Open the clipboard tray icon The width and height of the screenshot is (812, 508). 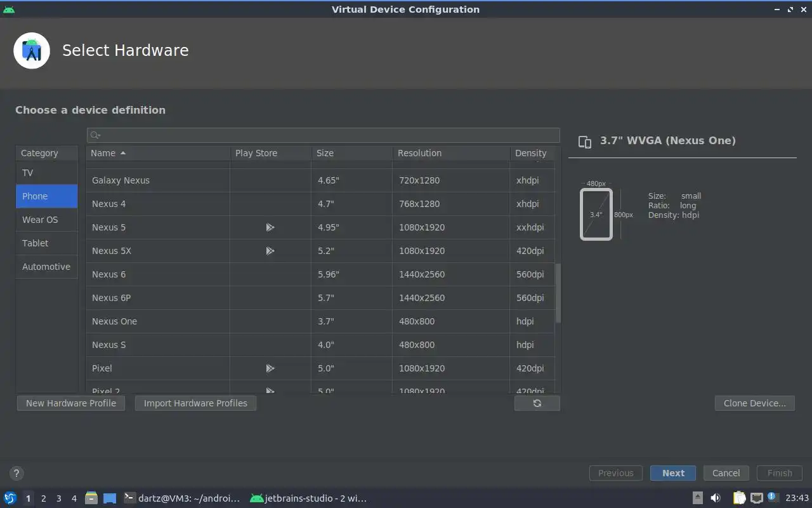coord(739,498)
